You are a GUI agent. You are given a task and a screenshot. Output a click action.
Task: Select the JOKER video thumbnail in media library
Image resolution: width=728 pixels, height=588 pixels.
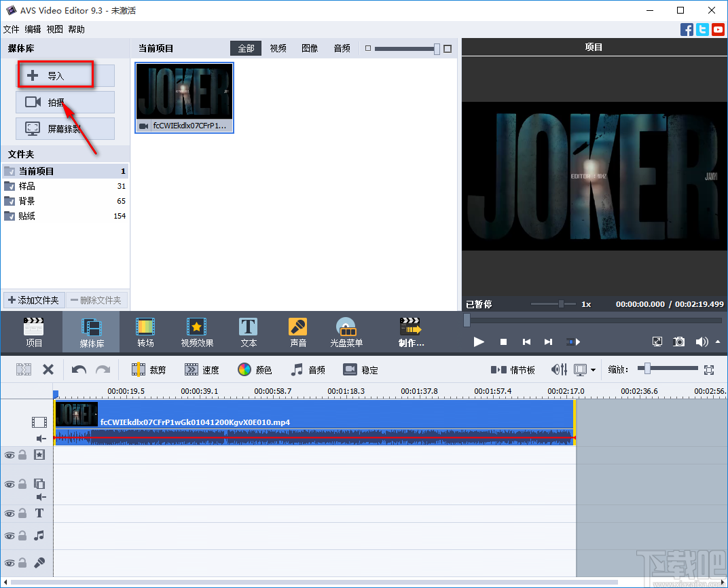click(184, 98)
